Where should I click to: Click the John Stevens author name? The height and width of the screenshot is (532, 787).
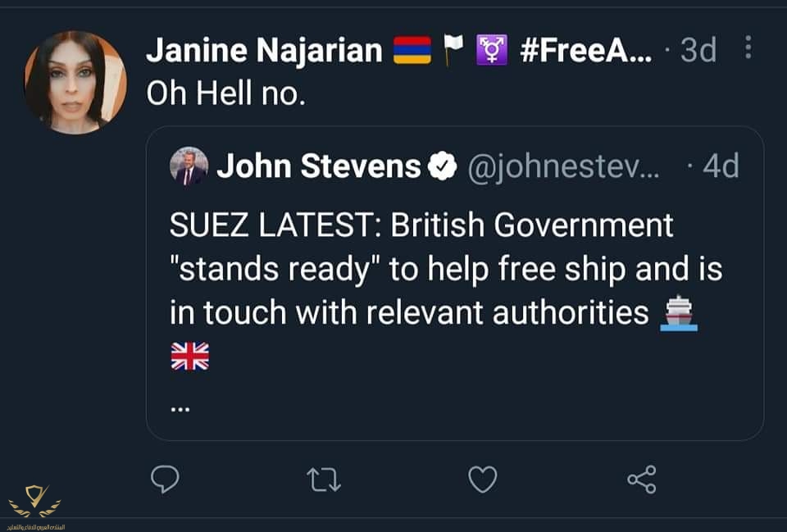(x=318, y=167)
